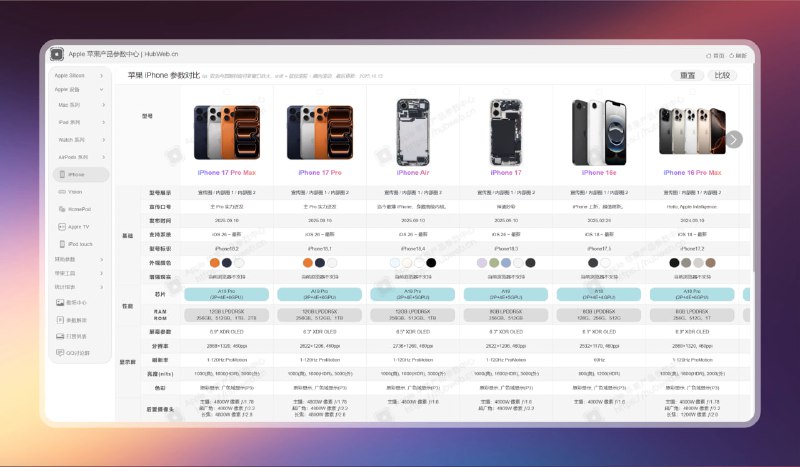Expand the Watch 系列 submenu

pos(81,140)
